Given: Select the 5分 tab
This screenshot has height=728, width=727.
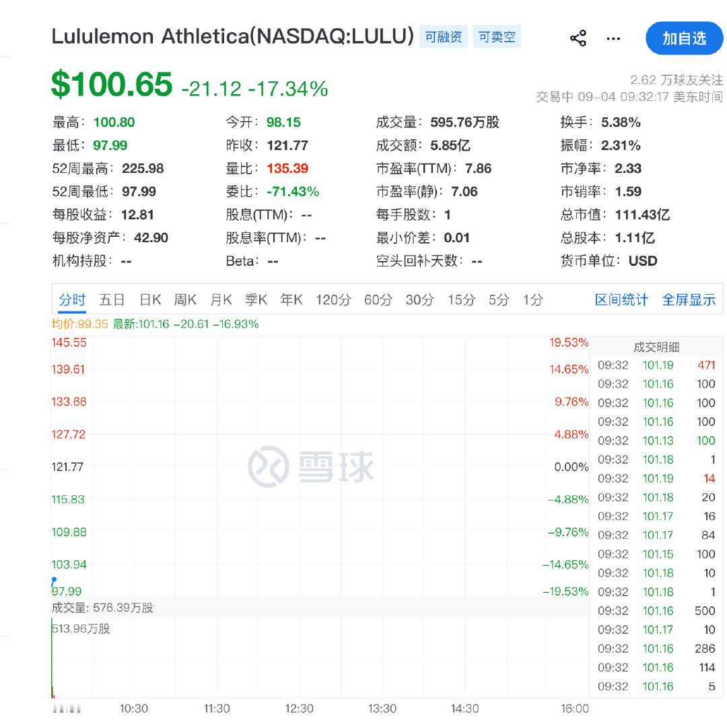Looking at the screenshot, I should tap(499, 299).
